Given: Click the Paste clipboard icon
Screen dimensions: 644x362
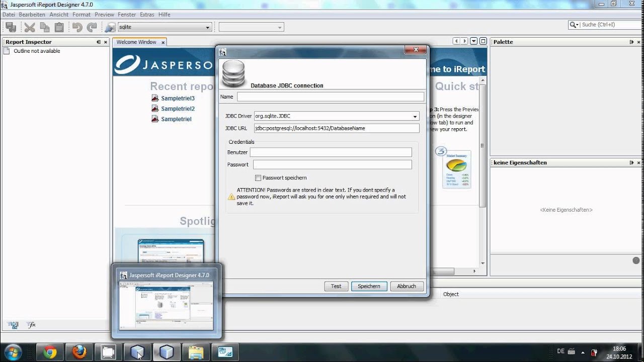Looking at the screenshot, I should click(59, 27).
